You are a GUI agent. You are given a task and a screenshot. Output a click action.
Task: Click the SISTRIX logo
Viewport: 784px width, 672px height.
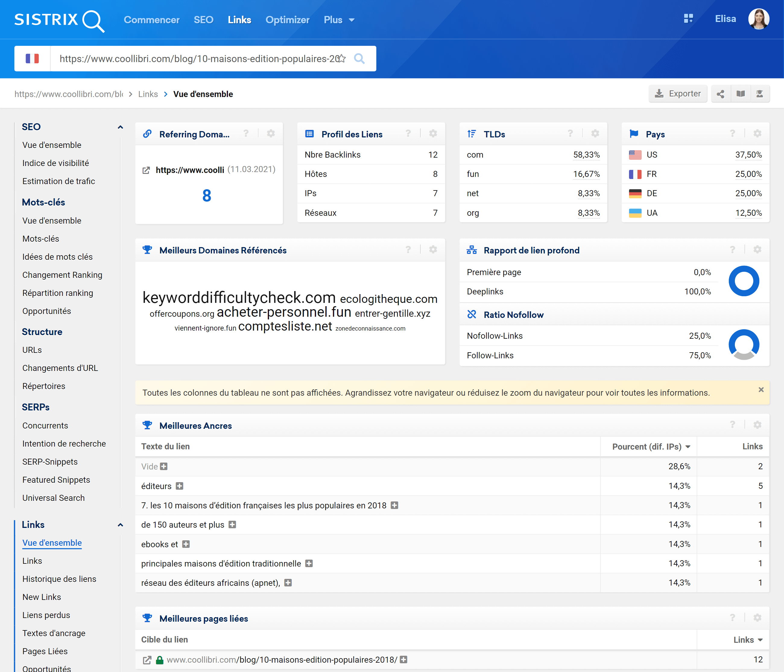(x=59, y=20)
